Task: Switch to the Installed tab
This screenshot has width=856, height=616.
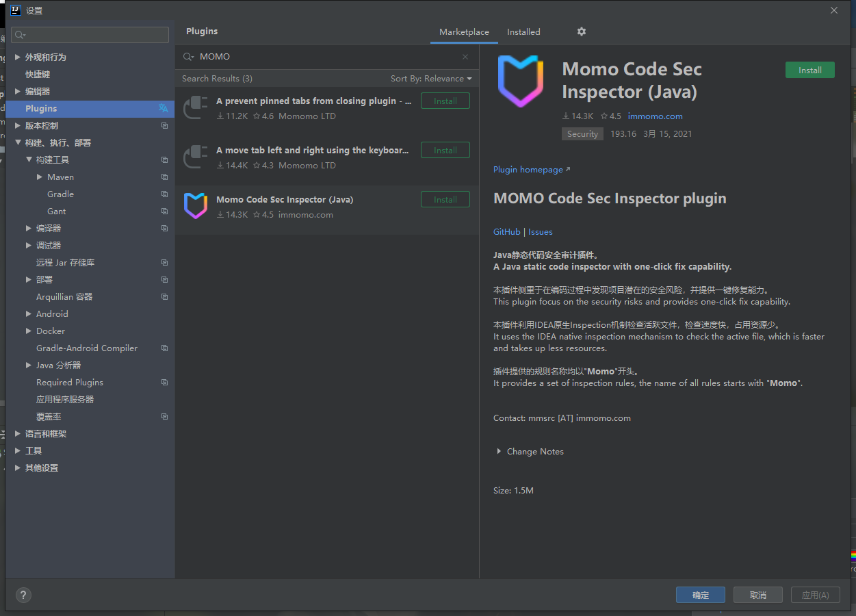Action: pos(523,32)
